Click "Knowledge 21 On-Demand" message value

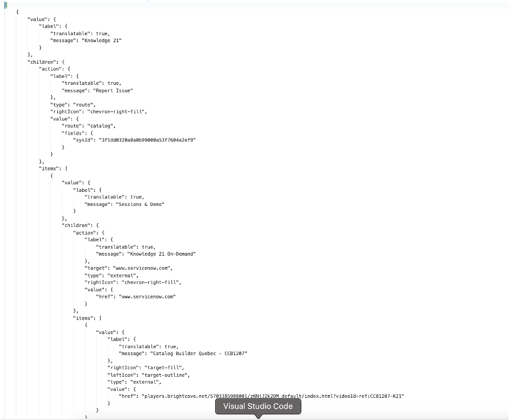pos(161,254)
